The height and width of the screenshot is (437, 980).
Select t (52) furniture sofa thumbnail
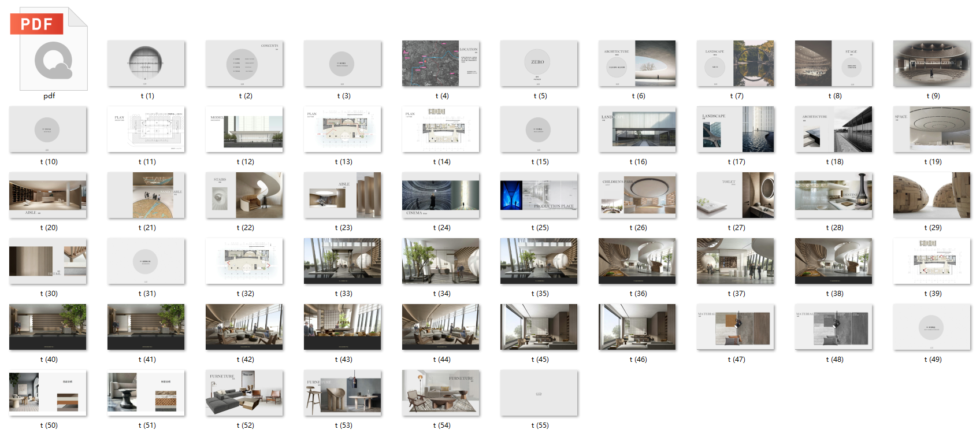pyautogui.click(x=244, y=393)
